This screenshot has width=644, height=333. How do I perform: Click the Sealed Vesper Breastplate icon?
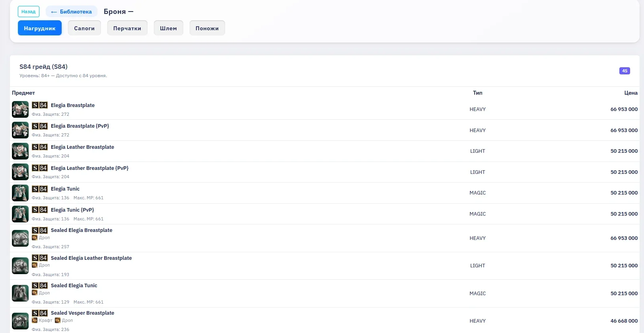click(20, 321)
